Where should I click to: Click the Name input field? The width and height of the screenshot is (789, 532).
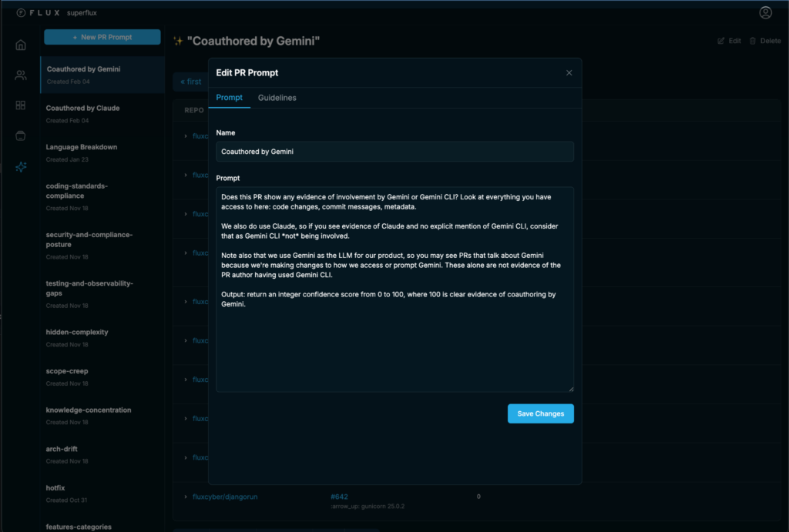pos(394,152)
